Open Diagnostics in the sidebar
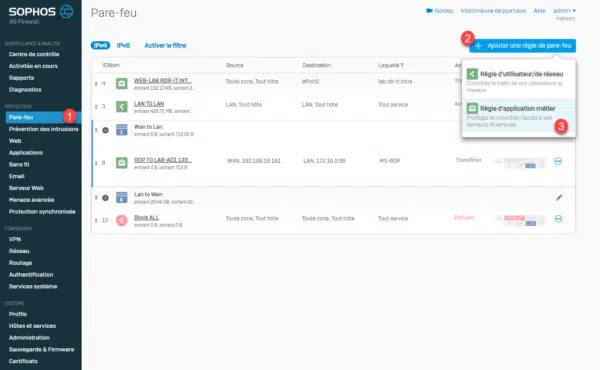 [x=25, y=90]
